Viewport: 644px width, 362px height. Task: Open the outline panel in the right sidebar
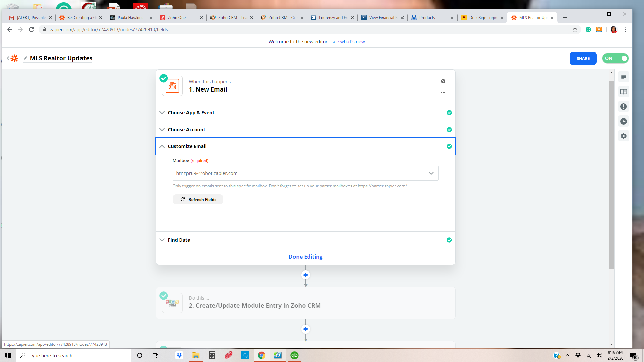(623, 77)
